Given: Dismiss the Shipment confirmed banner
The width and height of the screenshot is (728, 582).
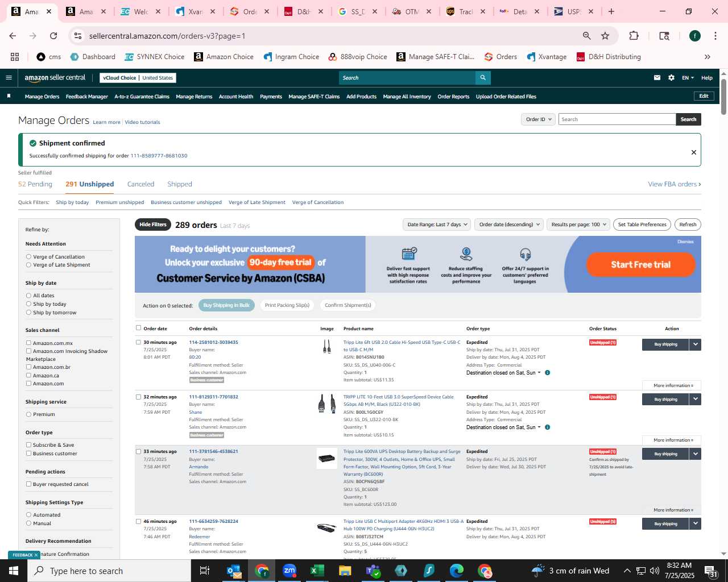Looking at the screenshot, I should 693,152.
